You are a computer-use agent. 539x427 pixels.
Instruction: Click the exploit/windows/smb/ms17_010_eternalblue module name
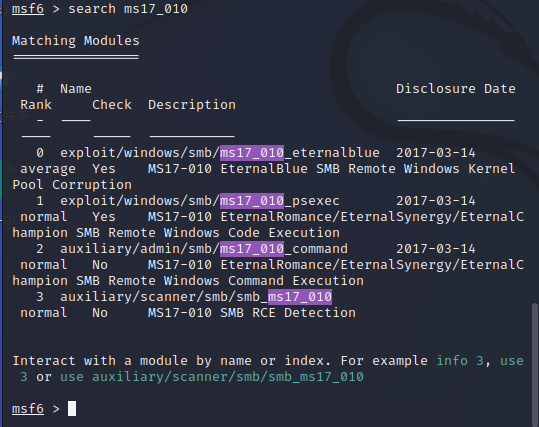[x=220, y=153]
